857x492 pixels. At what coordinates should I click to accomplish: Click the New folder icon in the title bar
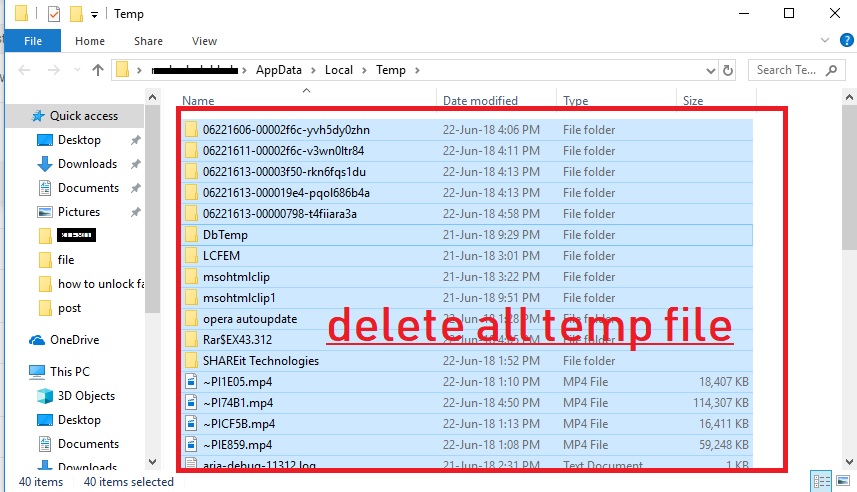pos(76,14)
